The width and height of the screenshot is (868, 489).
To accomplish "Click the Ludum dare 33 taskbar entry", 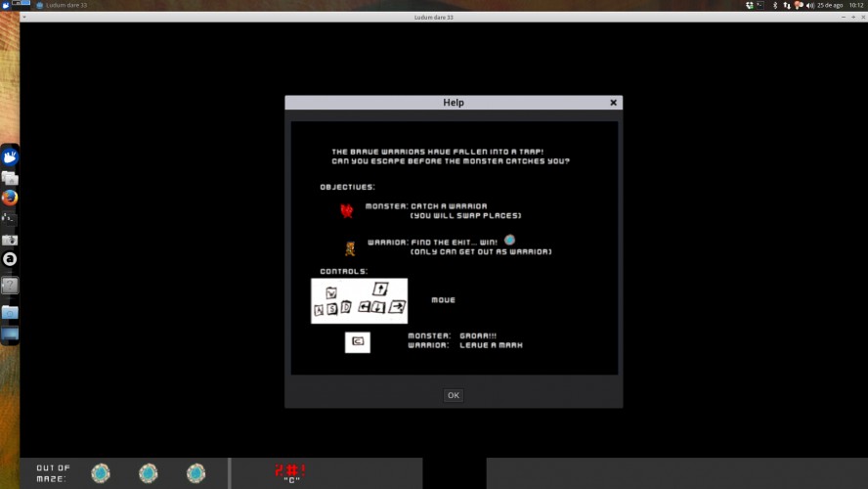I will (62, 5).
